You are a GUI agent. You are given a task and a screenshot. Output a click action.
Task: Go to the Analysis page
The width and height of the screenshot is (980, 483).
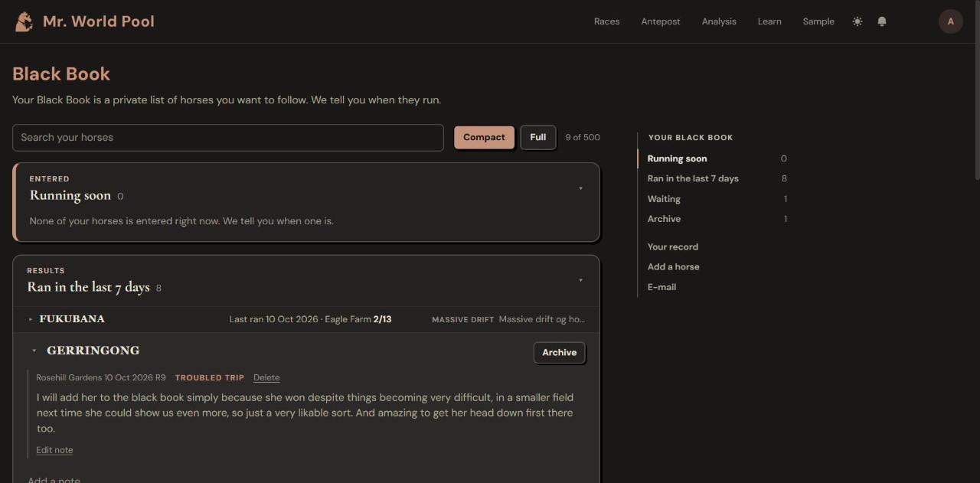click(719, 21)
